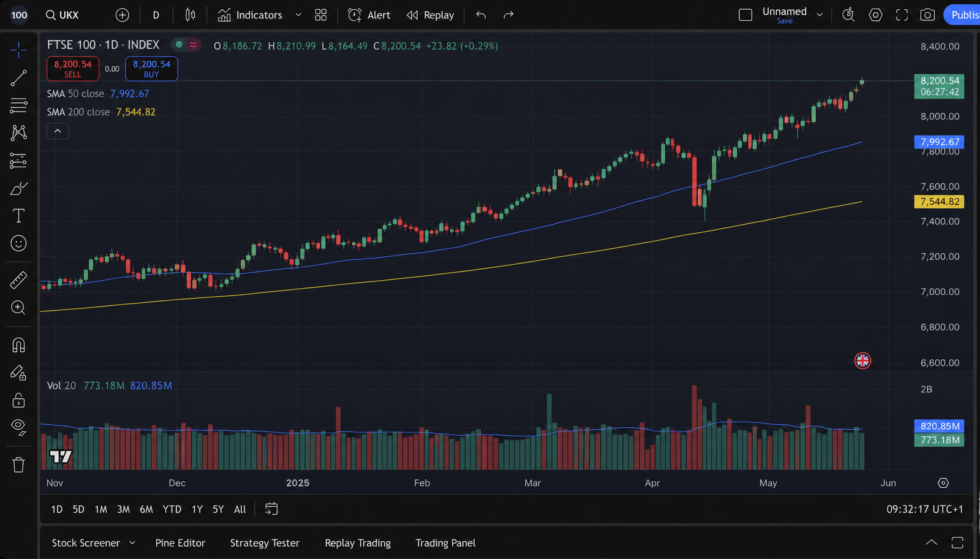The height and width of the screenshot is (559, 980).
Task: Click the 8,200.54 BUY button
Action: (x=151, y=69)
